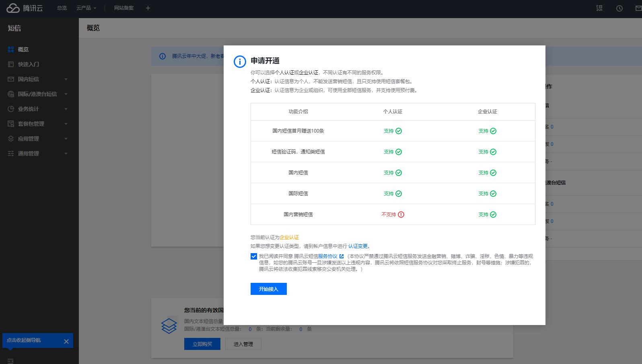Click the sidebar collapse icon at bottom left
The width and height of the screenshot is (642, 364).
tap(11, 361)
